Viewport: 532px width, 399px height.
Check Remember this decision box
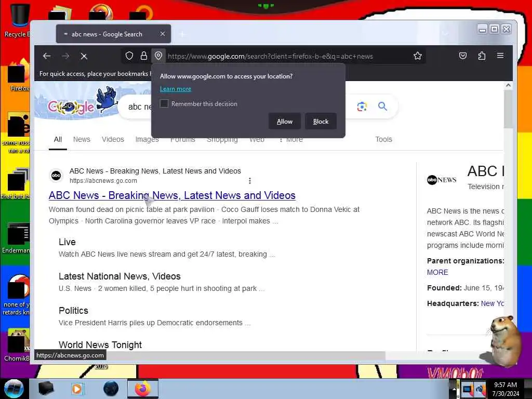tap(164, 103)
